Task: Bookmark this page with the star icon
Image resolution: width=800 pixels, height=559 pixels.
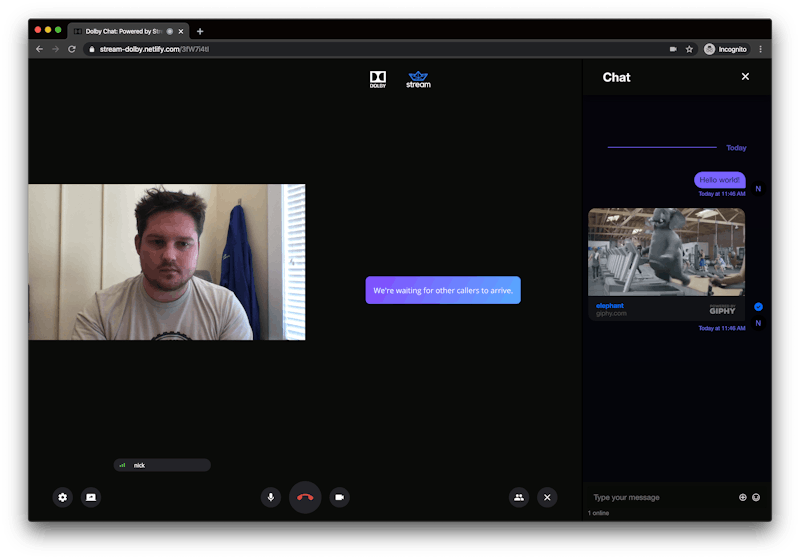Action: [689, 49]
